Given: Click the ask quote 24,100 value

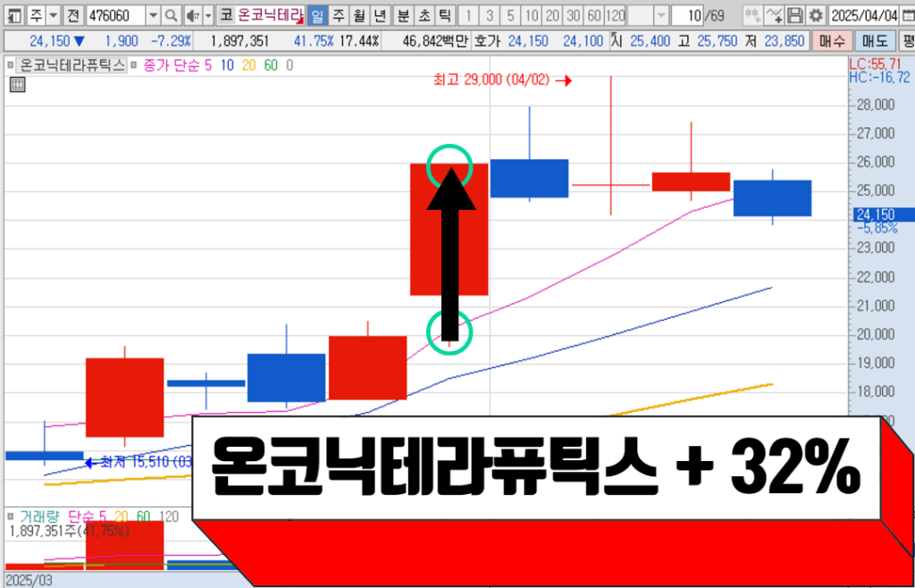Looking at the screenshot, I should [583, 41].
